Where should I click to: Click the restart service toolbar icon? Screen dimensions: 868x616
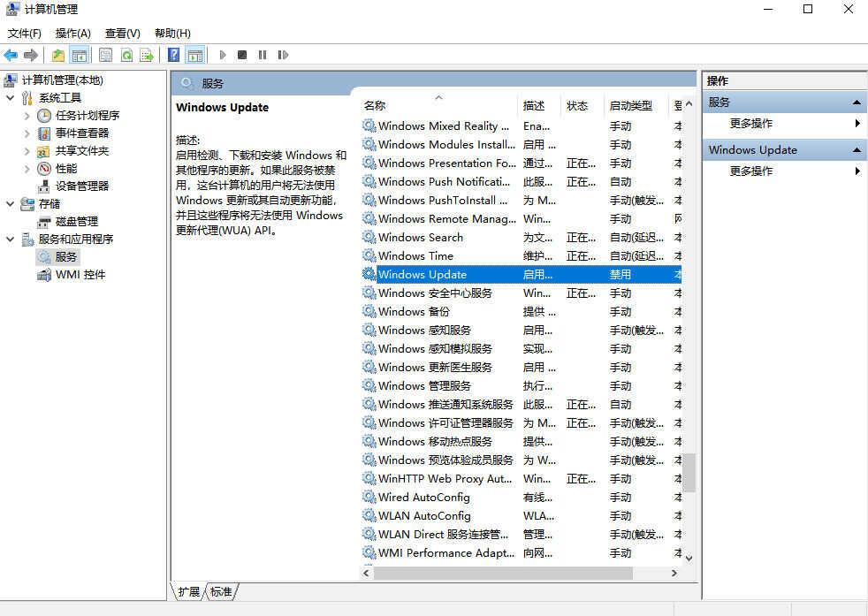[x=283, y=55]
